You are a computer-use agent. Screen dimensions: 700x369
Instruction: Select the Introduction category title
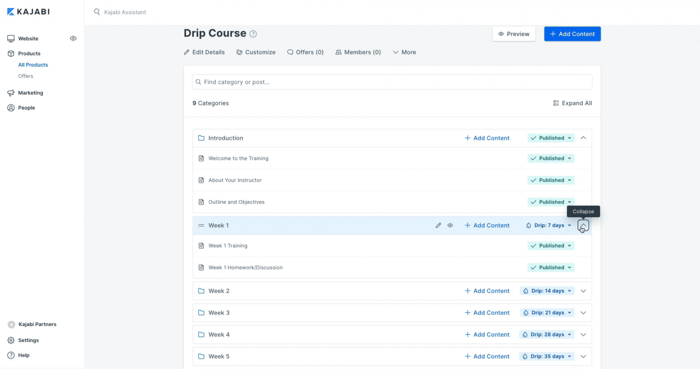tap(226, 138)
